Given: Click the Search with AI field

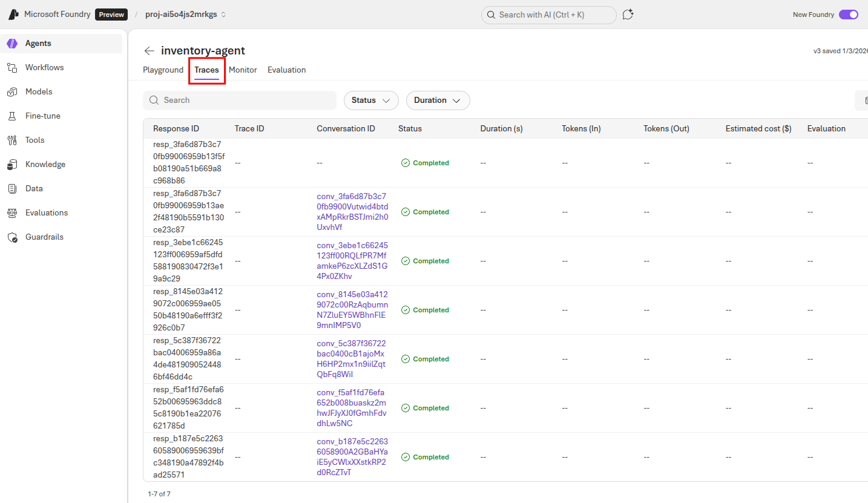Looking at the screenshot, I should 548,15.
